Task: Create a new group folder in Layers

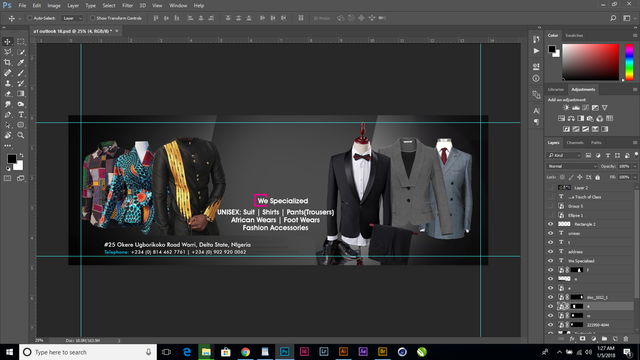Action: (604, 339)
